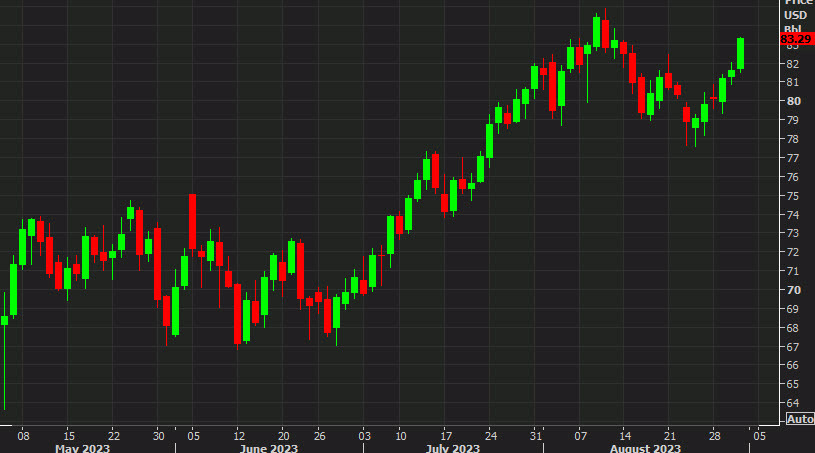This screenshot has height=453, width=815.
Task: Click the 78 price axis label
Action: (x=793, y=139)
